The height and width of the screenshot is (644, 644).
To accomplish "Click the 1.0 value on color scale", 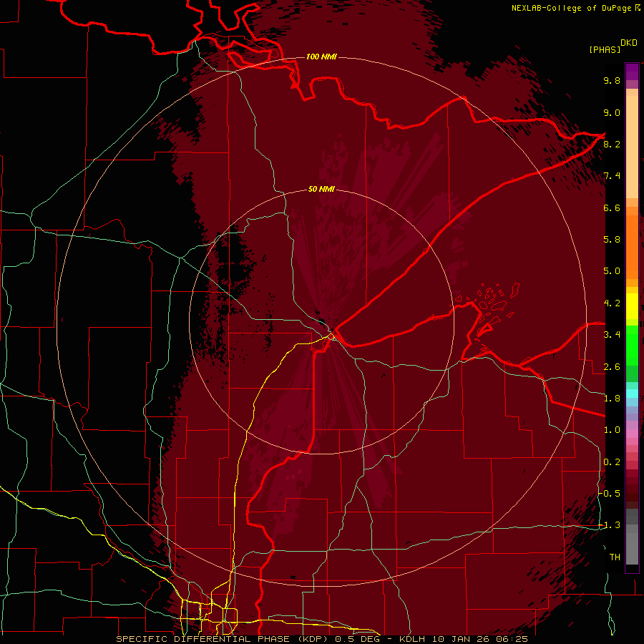I will coord(612,430).
